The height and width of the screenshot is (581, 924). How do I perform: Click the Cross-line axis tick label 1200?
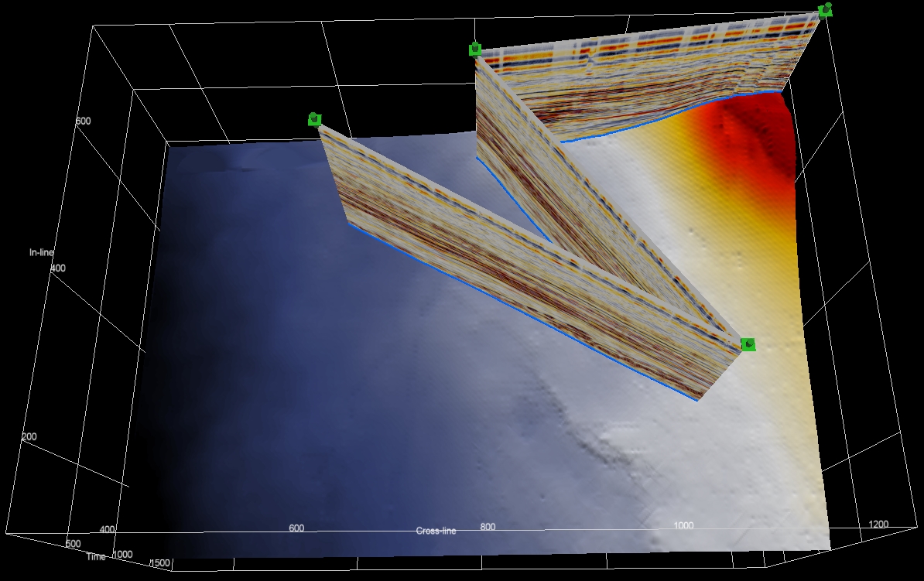coord(879,524)
